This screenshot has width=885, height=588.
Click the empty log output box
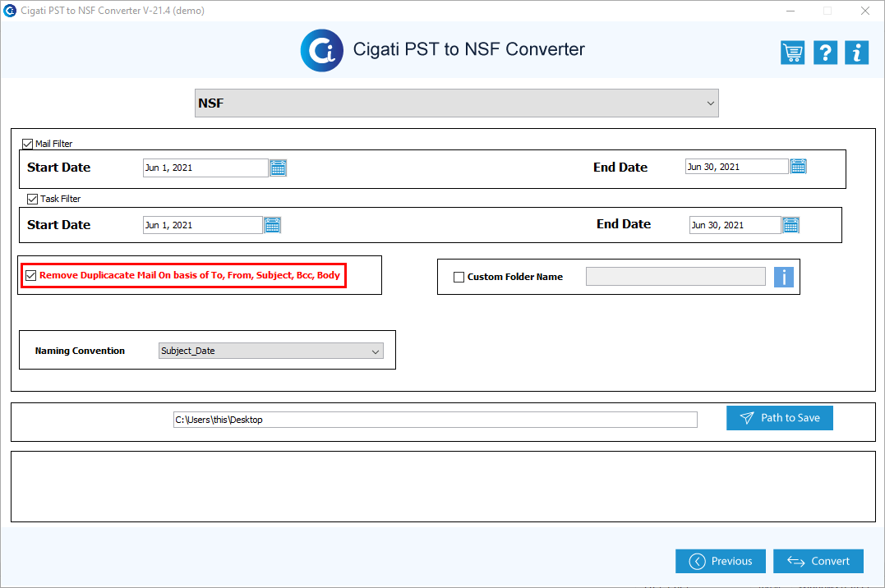443,486
